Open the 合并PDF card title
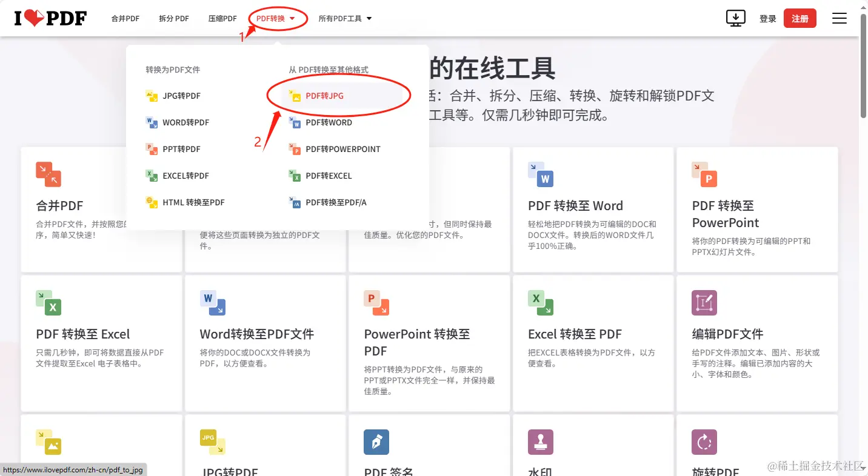Image resolution: width=868 pixels, height=476 pixels. (59, 206)
